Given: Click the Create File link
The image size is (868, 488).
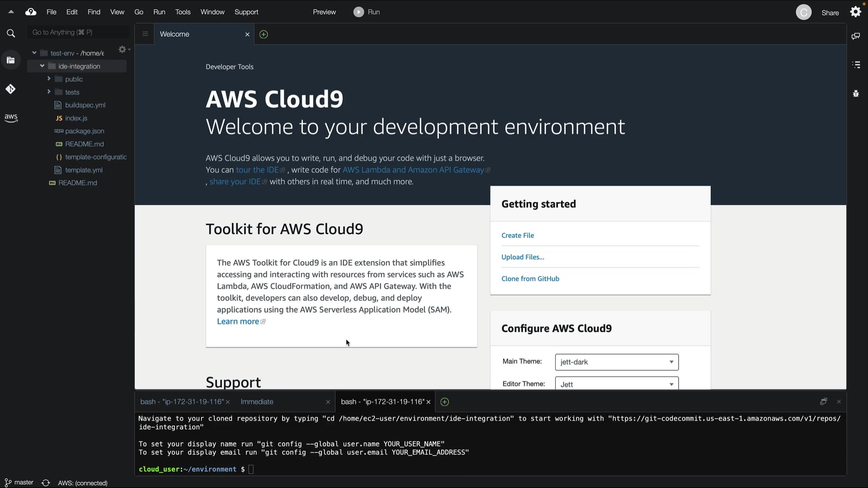Looking at the screenshot, I should (x=517, y=235).
